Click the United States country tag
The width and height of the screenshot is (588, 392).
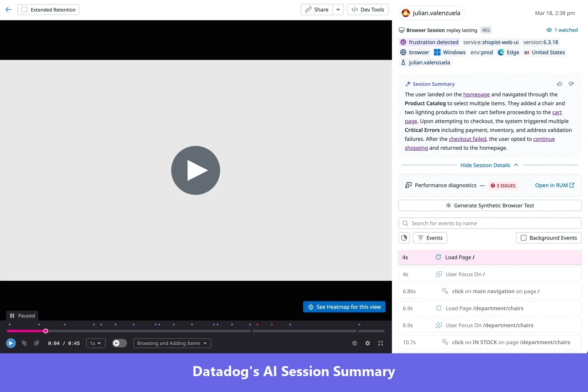(544, 52)
